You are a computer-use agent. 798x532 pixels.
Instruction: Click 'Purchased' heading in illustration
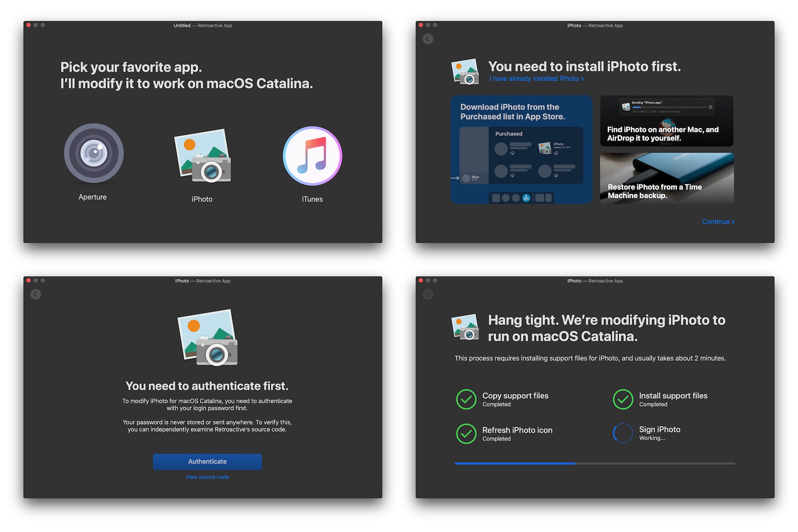[509, 134]
